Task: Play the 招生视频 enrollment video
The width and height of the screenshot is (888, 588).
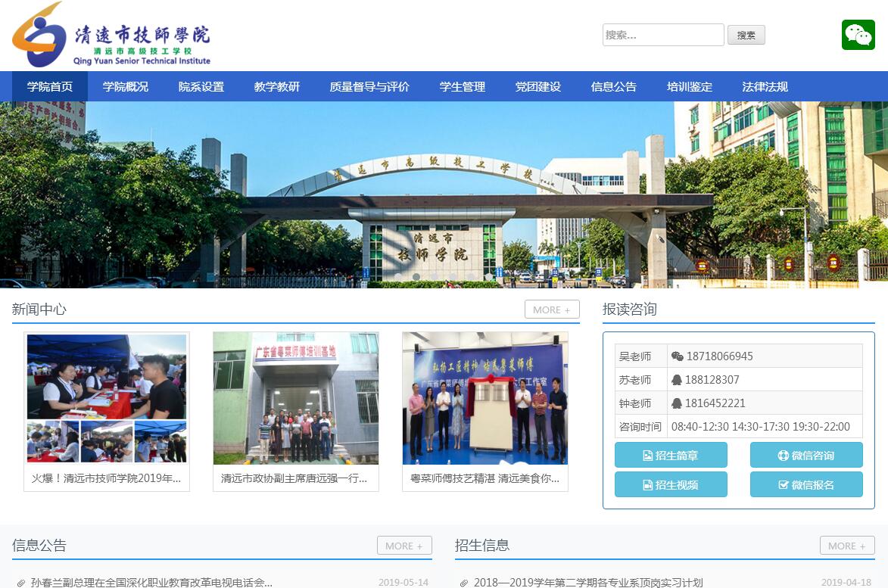Action: click(x=671, y=484)
